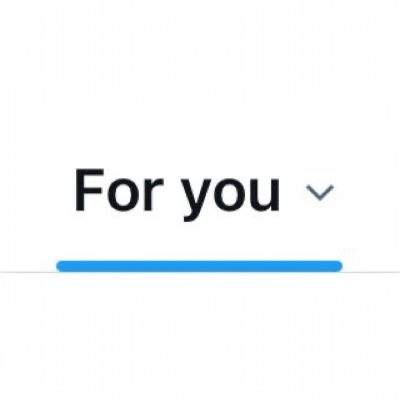Tap the word 'For' in the tab
The height and width of the screenshot is (400, 400).
tap(119, 190)
